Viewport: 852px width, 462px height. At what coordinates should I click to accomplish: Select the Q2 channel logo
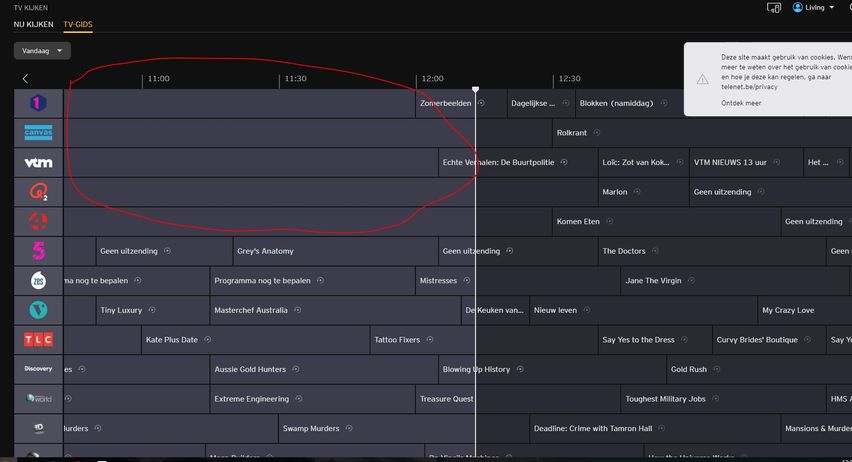pos(38,192)
